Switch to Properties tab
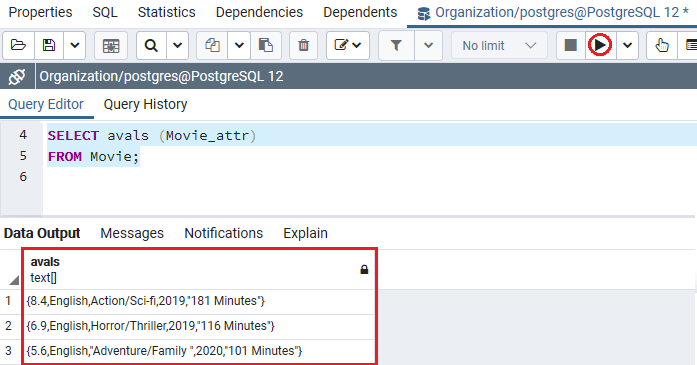The width and height of the screenshot is (697, 365). [x=40, y=12]
